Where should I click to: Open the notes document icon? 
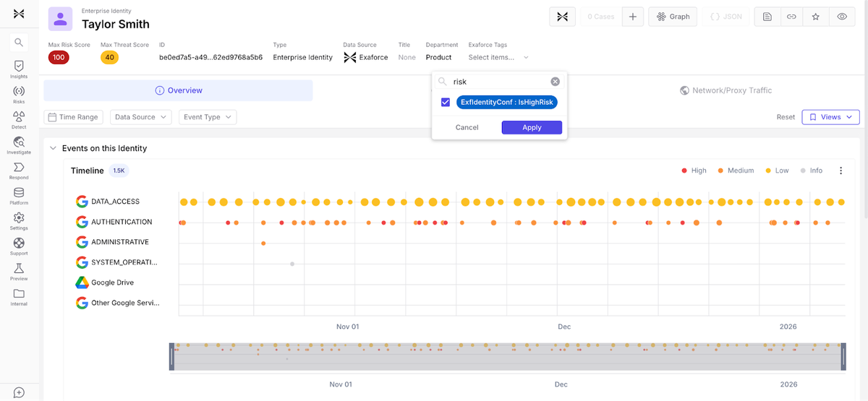pos(767,17)
